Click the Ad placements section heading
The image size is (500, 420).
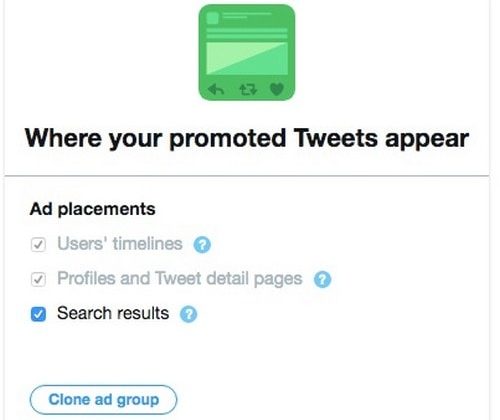[x=92, y=210]
